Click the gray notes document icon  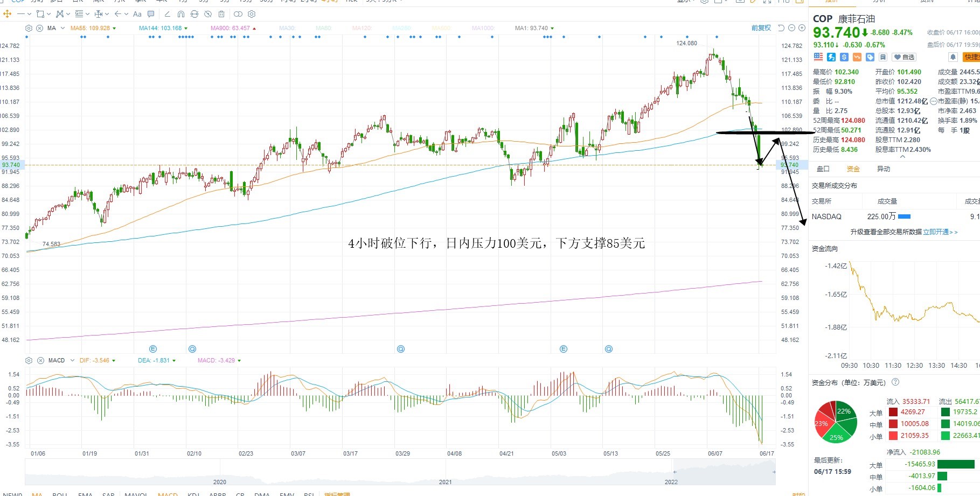pyautogui.click(x=883, y=57)
